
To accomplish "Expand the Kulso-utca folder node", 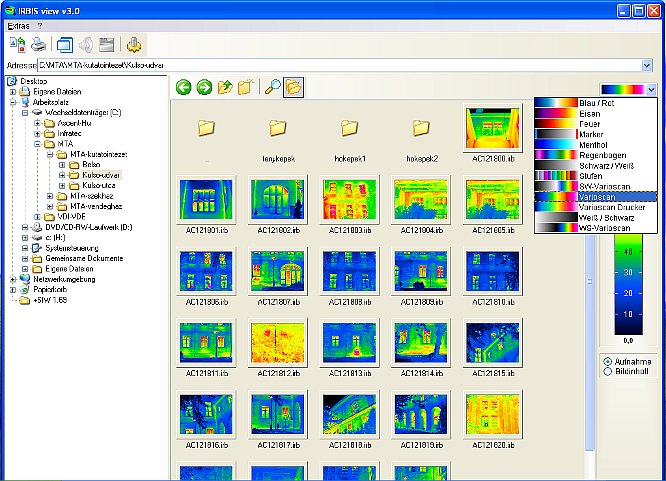I will pos(62,186).
